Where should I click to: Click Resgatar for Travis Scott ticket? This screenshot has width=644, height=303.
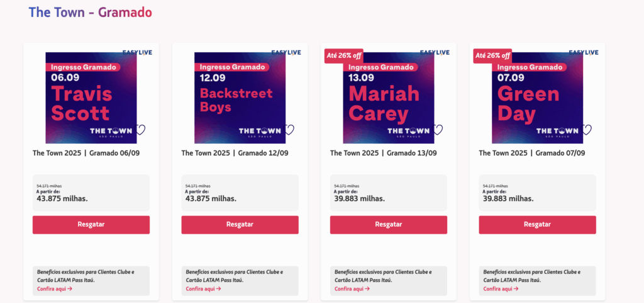point(91,225)
